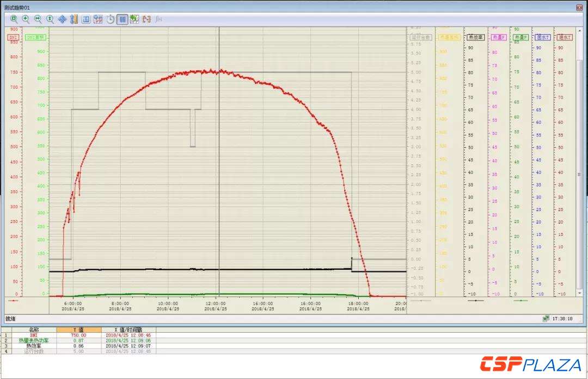Select the black 热效率 axis label

point(476,38)
